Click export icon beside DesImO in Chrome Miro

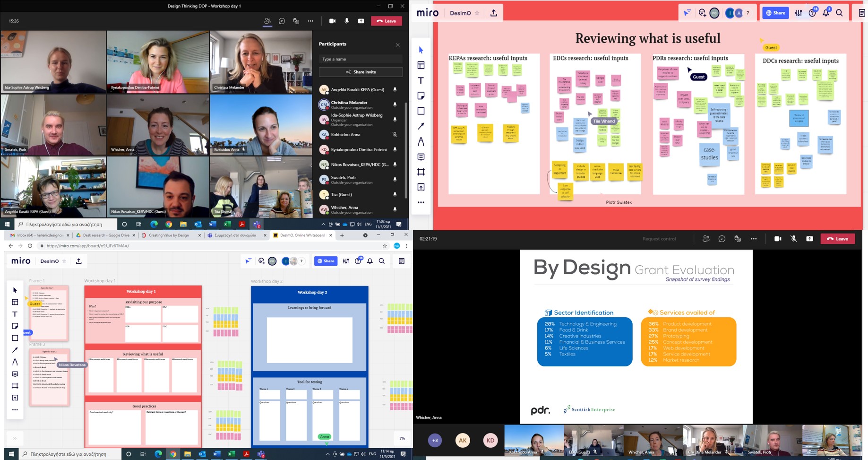pyautogui.click(x=79, y=261)
